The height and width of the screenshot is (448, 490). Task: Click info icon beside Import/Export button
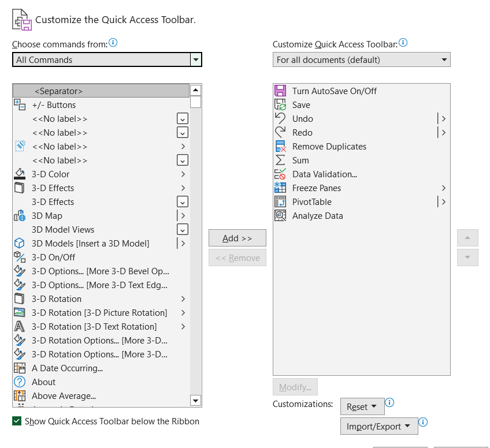(x=423, y=422)
